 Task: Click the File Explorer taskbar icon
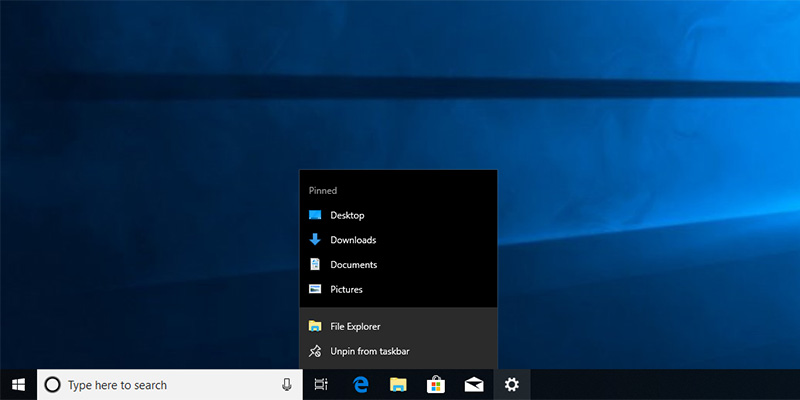coord(398,384)
